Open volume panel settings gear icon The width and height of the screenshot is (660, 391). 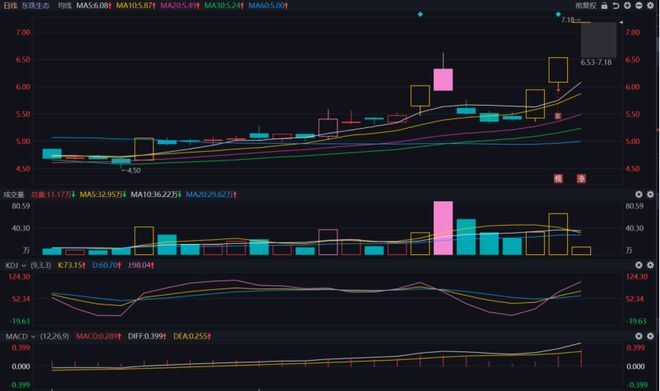point(650,194)
